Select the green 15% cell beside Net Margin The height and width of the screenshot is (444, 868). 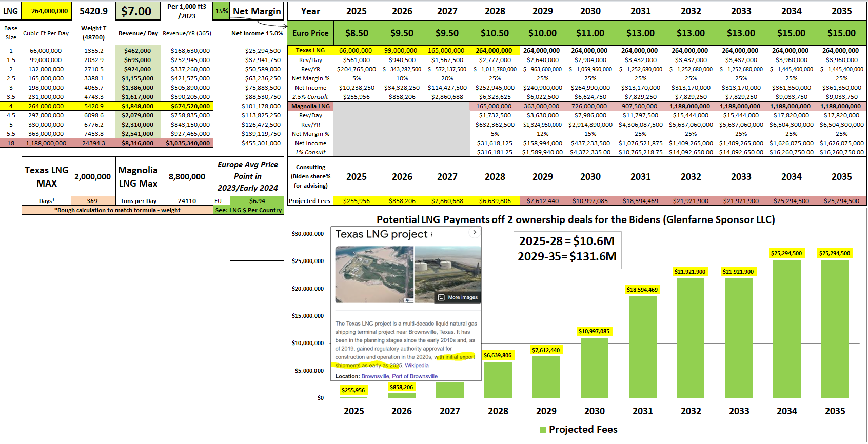tap(222, 11)
